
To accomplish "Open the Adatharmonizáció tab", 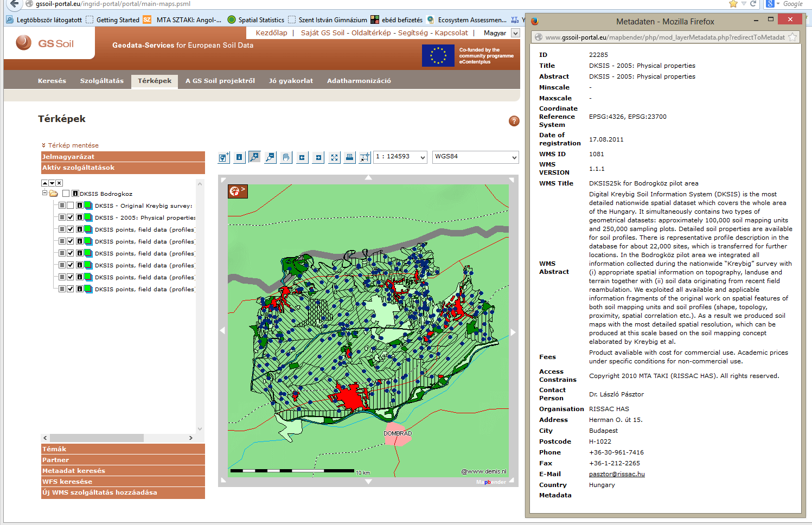I will tap(359, 81).
